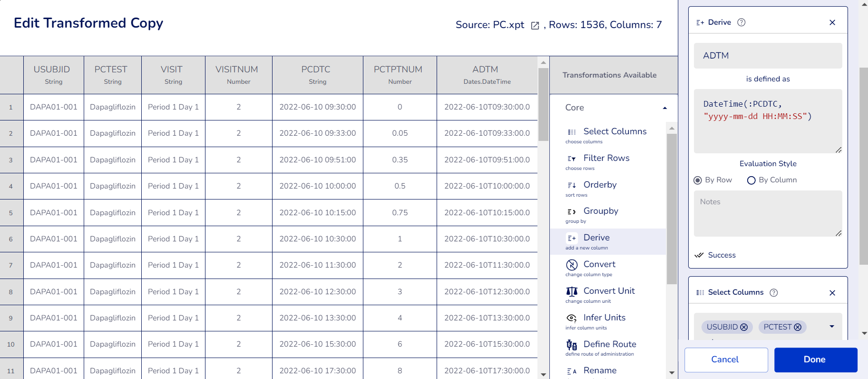
Task: Click the Cancel button
Action: click(726, 360)
